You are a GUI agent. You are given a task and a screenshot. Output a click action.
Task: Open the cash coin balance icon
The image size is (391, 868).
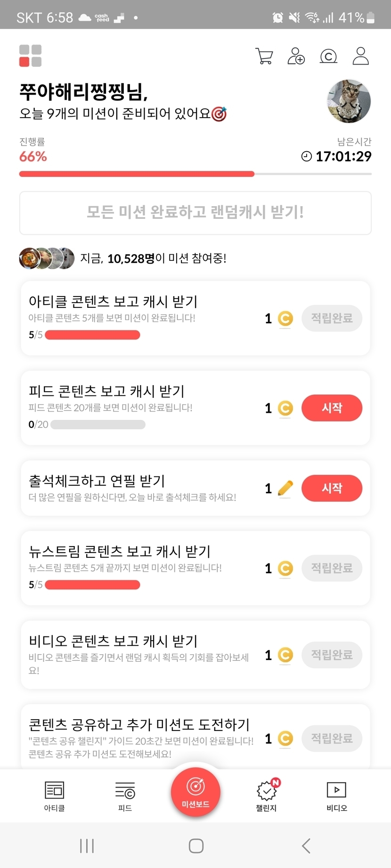(328, 56)
